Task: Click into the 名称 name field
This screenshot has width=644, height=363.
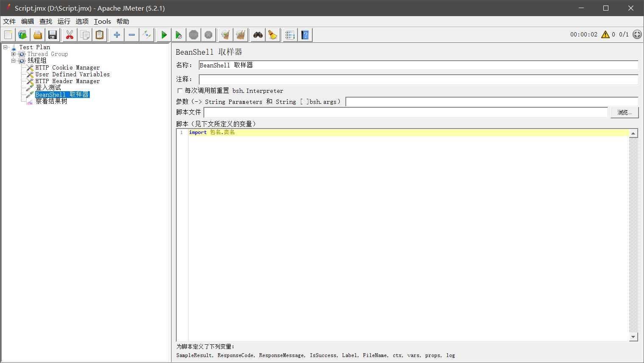Action: [418, 65]
